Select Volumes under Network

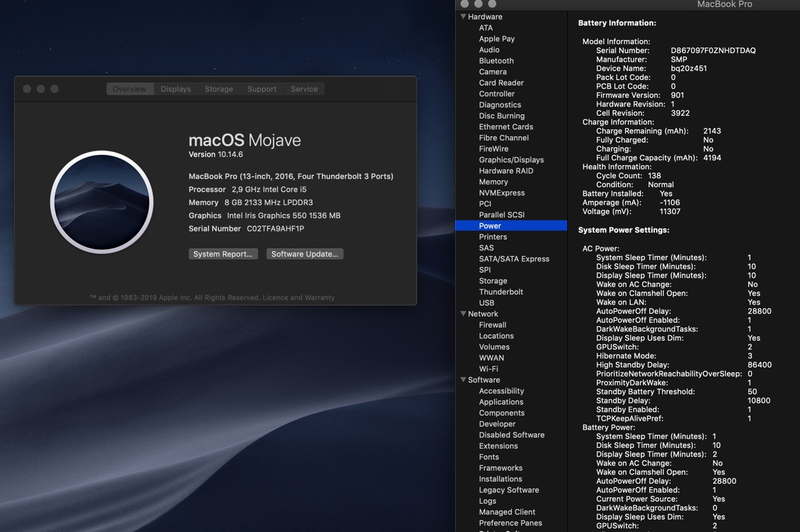point(494,347)
